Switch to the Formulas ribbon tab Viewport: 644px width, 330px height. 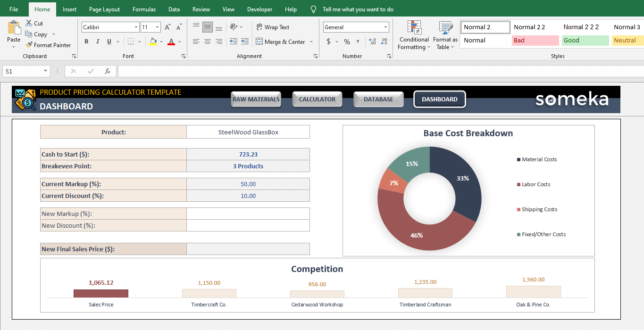point(144,9)
